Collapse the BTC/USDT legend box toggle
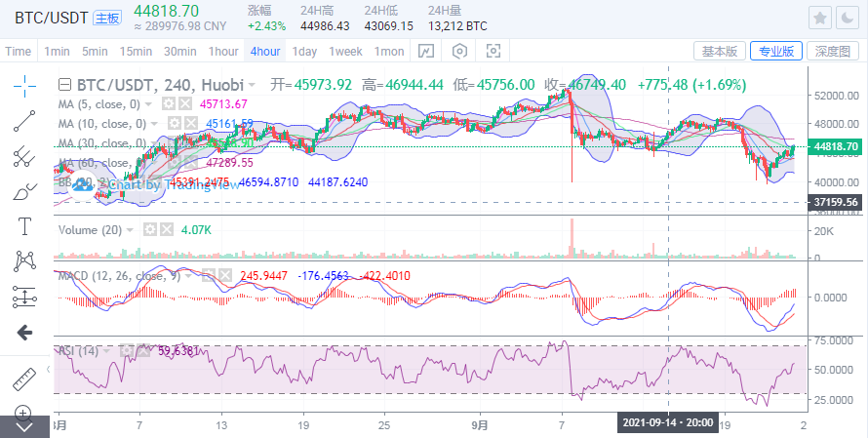Screen dimensions: 868x438 pos(65,85)
